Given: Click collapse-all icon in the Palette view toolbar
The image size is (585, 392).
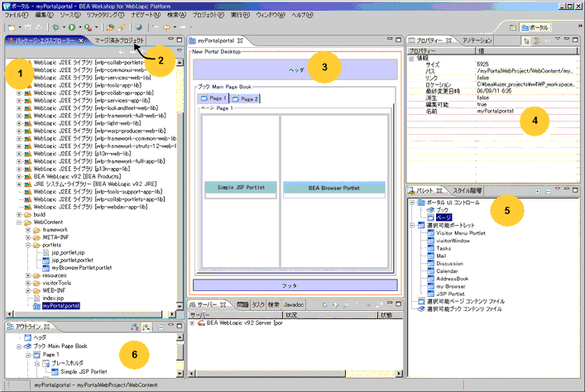Looking at the screenshot, I should point(548,191).
